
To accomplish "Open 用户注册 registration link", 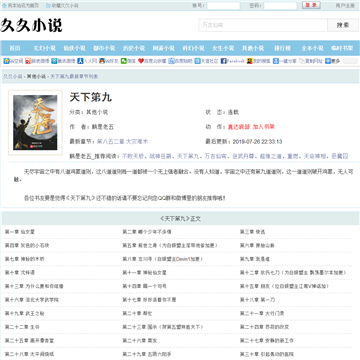I will click(345, 6).
